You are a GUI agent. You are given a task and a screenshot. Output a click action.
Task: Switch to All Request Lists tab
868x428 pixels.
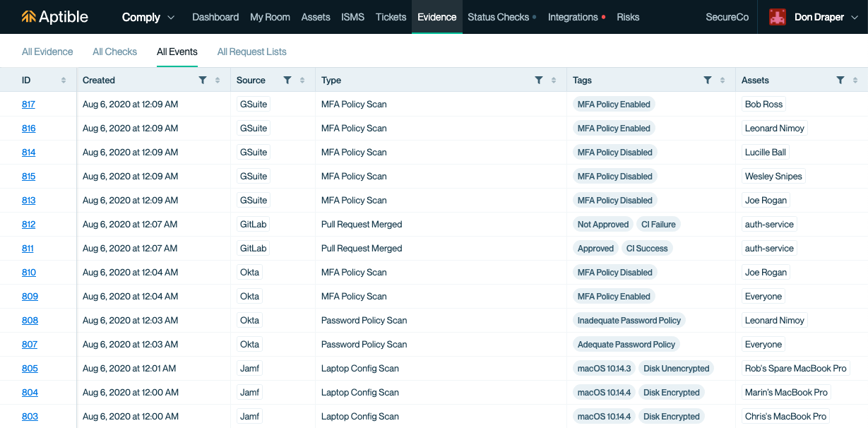coord(252,52)
